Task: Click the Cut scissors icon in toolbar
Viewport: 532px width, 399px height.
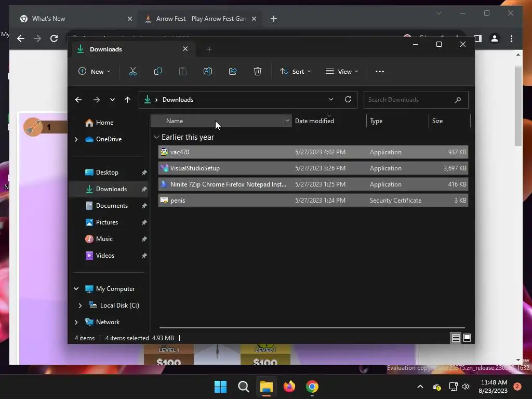Action: [x=132, y=71]
